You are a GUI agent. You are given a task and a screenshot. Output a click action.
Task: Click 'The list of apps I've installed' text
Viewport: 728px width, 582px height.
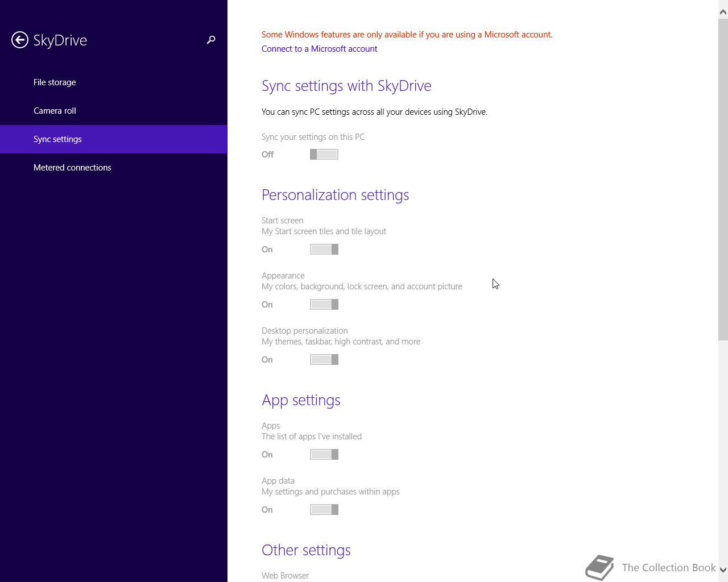pyautogui.click(x=312, y=436)
